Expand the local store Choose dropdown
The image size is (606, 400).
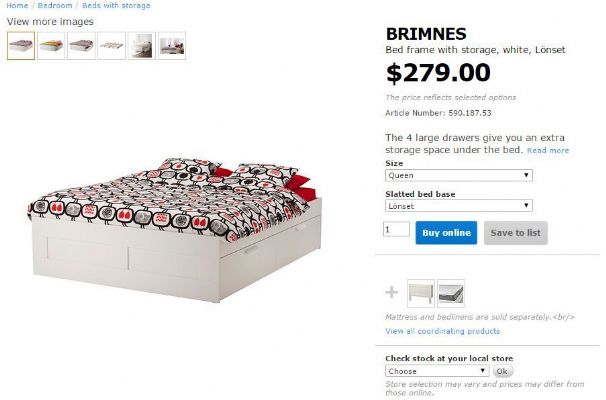[437, 370]
